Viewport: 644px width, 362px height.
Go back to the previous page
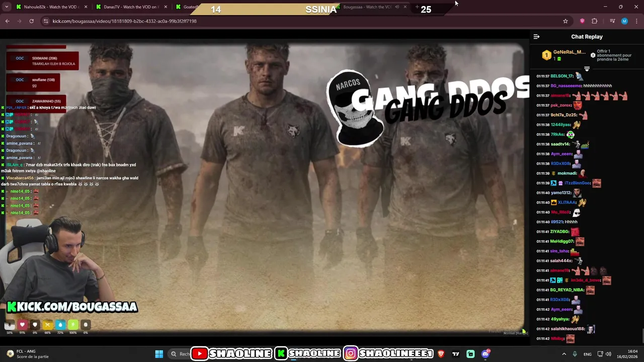click(x=8, y=21)
